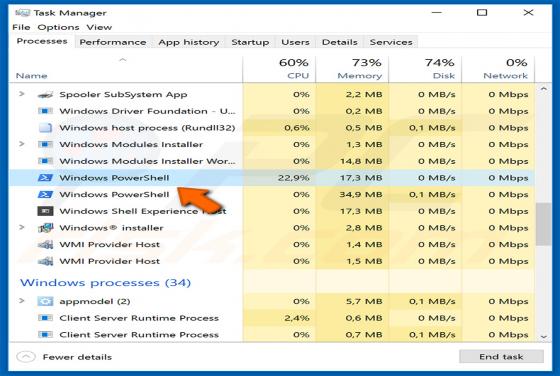The width and height of the screenshot is (560, 376).
Task: Click the vertical scrollbar thumb
Action: click(544, 224)
